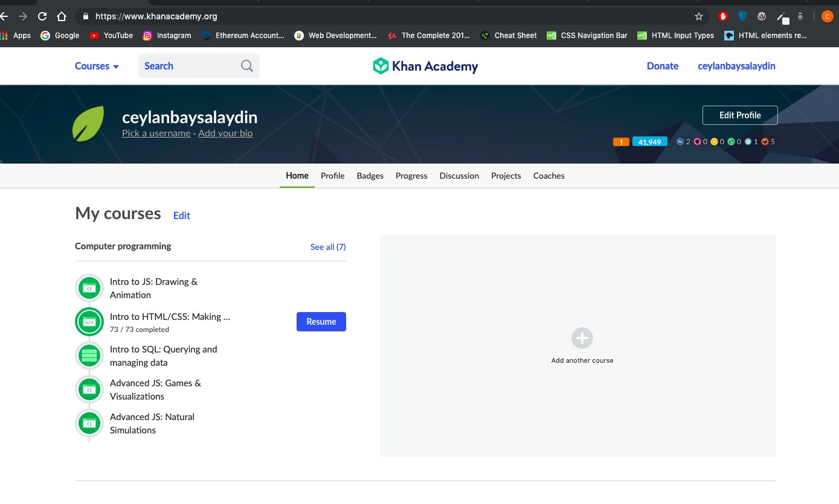Click the browser address bar URL

tap(156, 16)
